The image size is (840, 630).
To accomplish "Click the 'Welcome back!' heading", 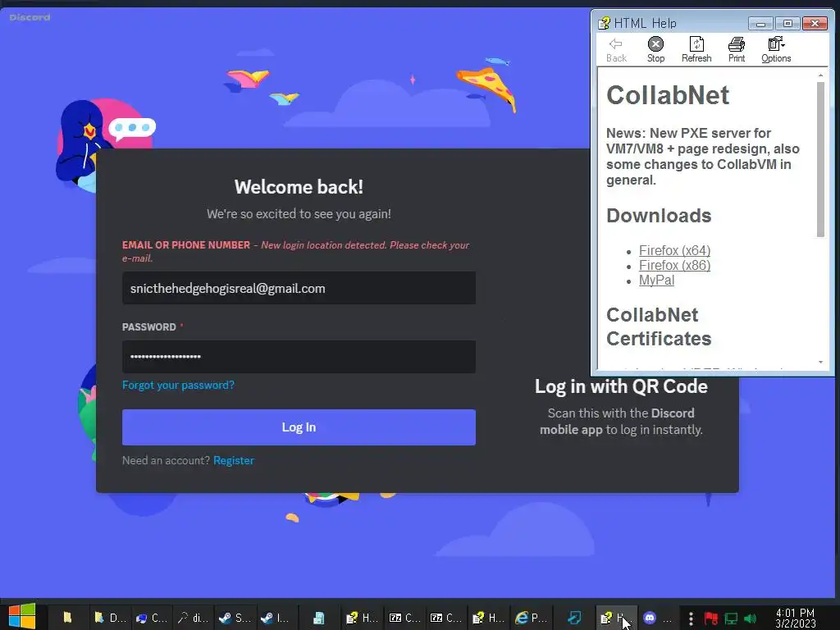I will [x=299, y=187].
